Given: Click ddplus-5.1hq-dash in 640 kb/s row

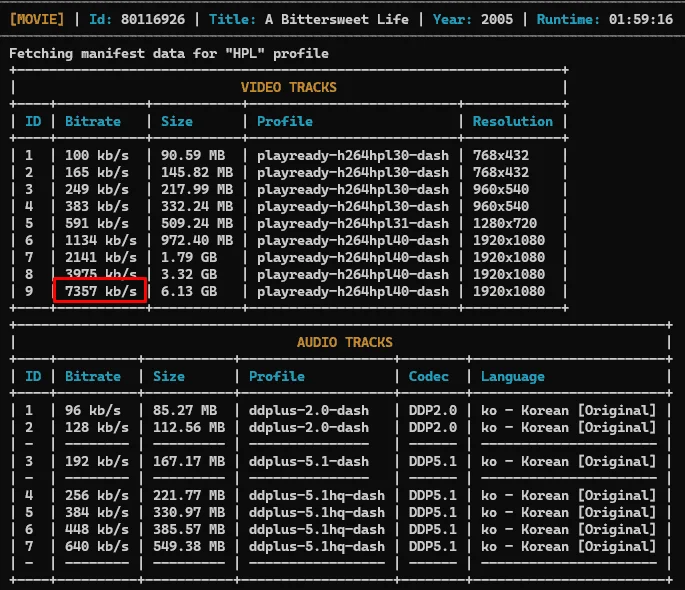Looking at the screenshot, I should coord(317,547).
